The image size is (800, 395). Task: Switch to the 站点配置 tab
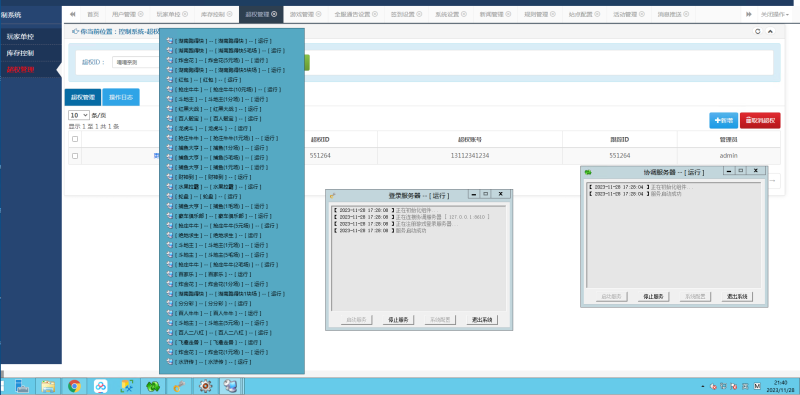[x=583, y=14]
